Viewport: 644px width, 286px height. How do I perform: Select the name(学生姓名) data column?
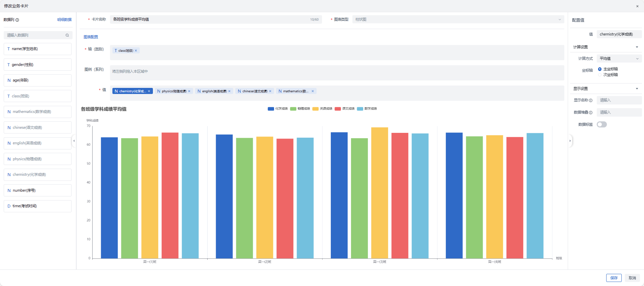(37, 49)
